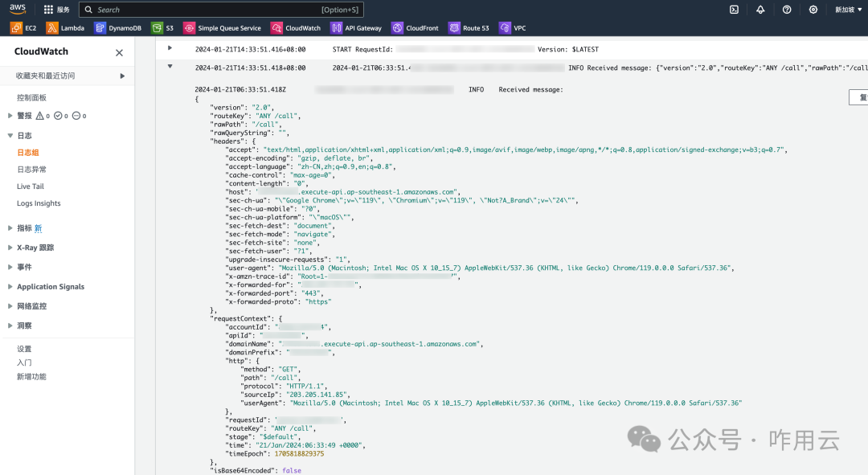Open S3 shortcut in favorites bar
This screenshot has height=475, width=868.
(x=162, y=27)
